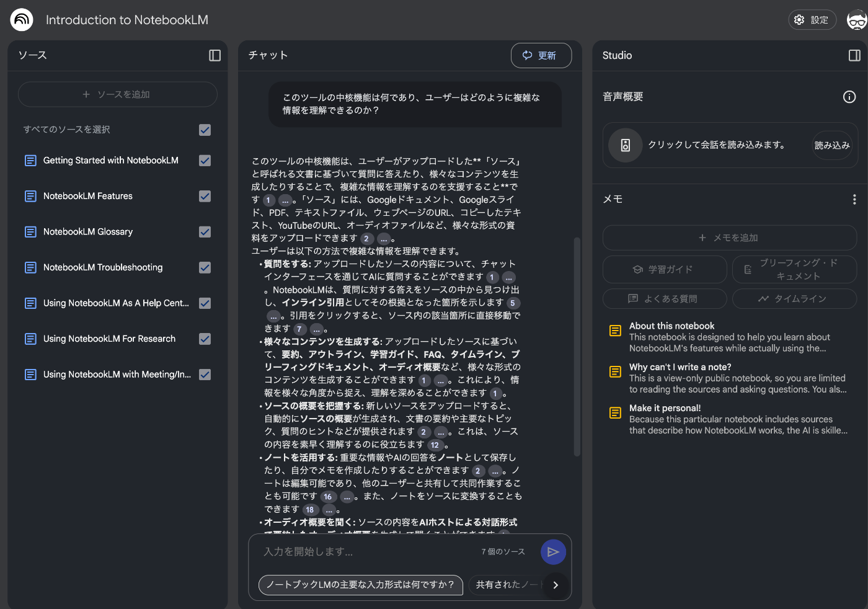Open the Using NotebookLM For Research source

[109, 339]
